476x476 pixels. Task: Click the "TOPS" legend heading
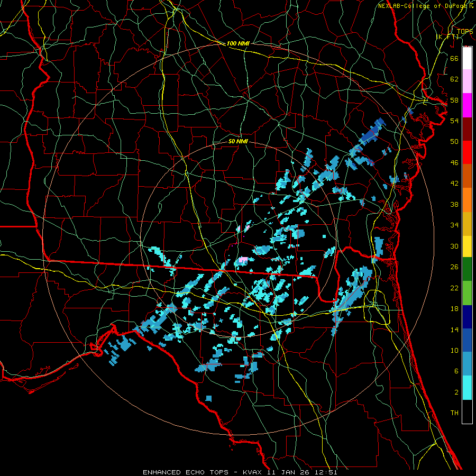click(465, 32)
